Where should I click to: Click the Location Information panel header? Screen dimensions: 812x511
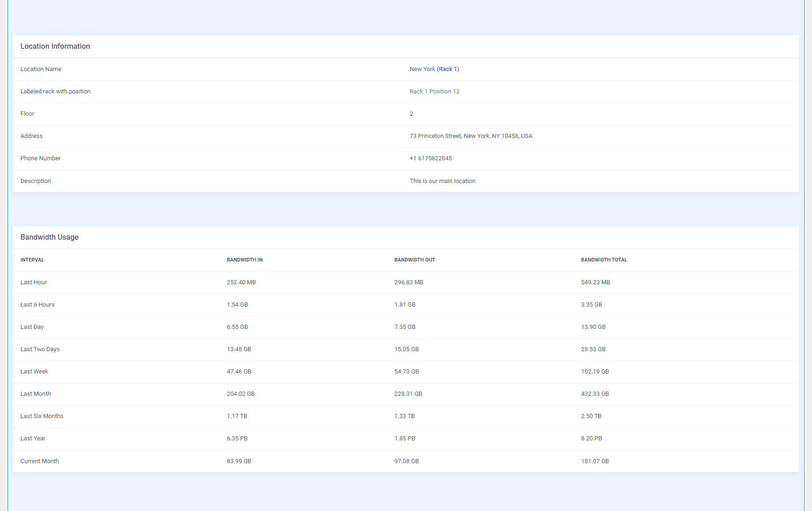55,46
